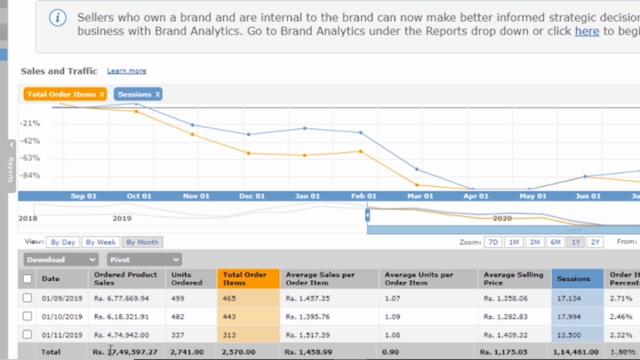
Task: Click the sessions value 13,500
Action: click(569, 335)
